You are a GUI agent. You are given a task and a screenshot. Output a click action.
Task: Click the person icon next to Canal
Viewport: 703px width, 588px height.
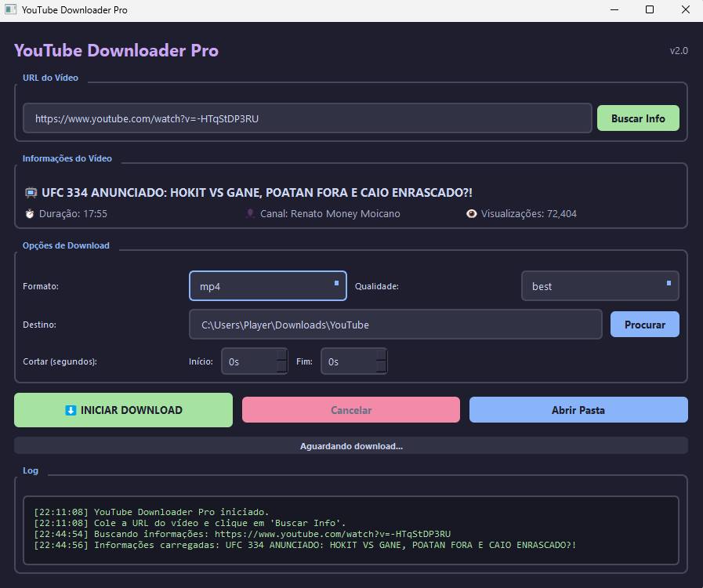250,213
